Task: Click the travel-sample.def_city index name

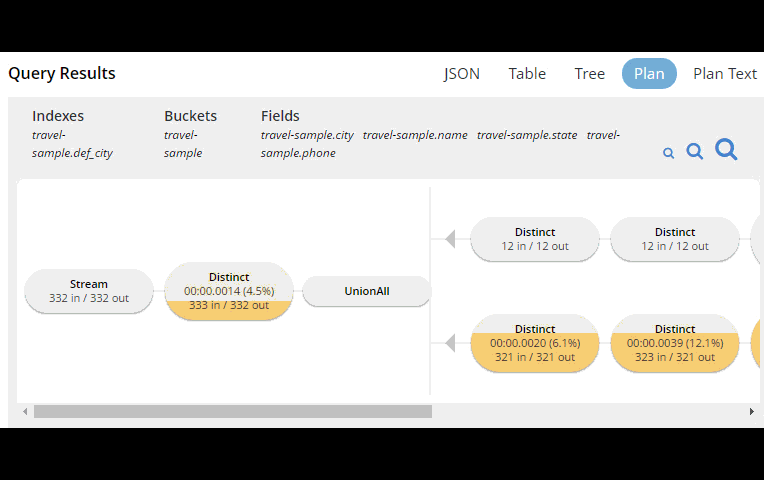Action: [72, 144]
